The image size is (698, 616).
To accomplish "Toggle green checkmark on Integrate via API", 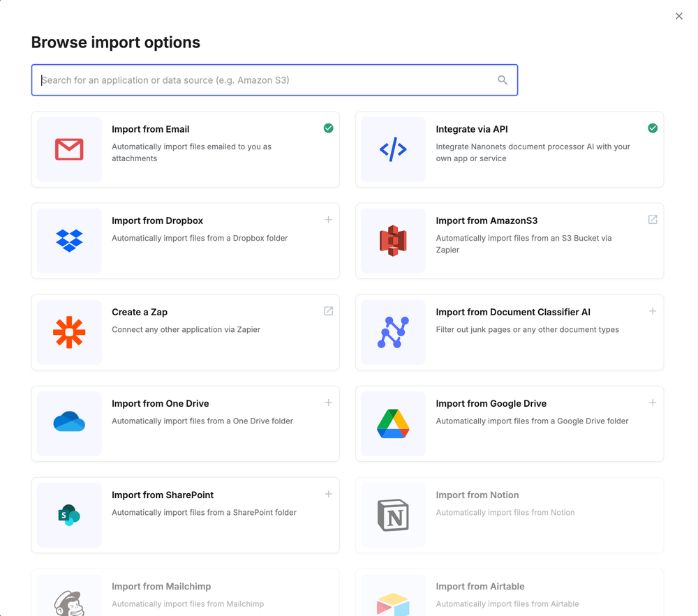I will point(653,128).
